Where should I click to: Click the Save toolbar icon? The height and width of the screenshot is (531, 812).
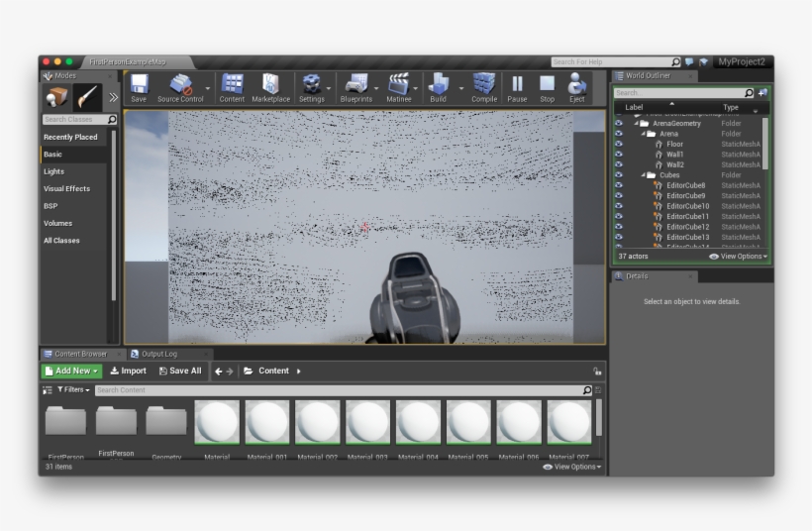point(139,87)
